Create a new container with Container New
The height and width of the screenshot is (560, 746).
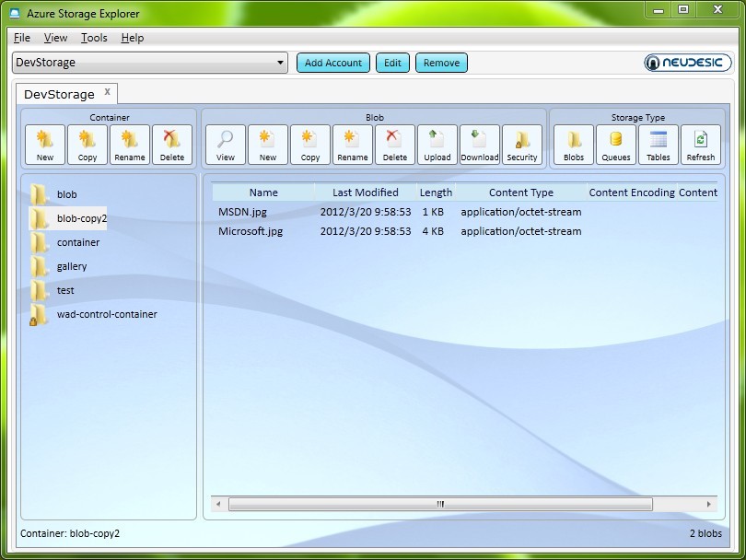(45, 145)
